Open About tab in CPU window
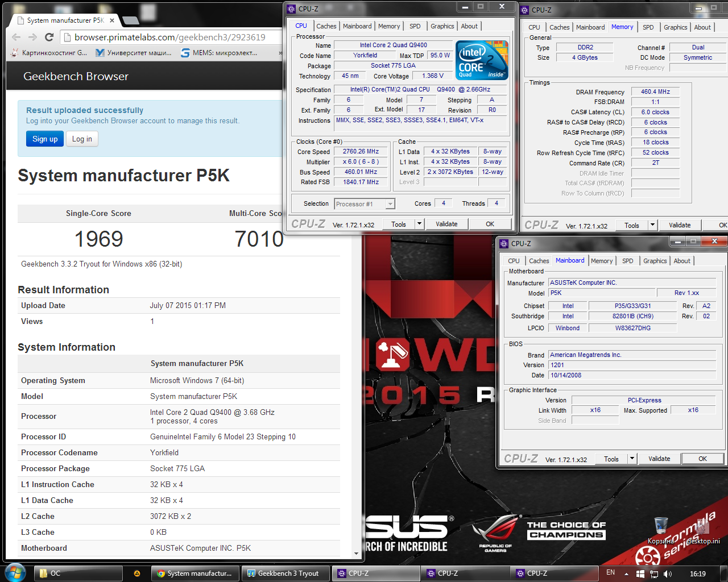728x582 pixels. click(x=469, y=26)
